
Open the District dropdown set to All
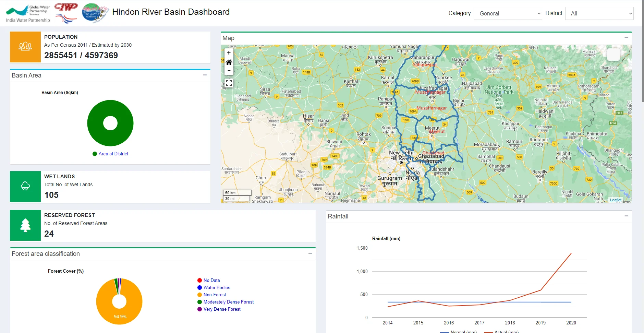pyautogui.click(x=599, y=13)
